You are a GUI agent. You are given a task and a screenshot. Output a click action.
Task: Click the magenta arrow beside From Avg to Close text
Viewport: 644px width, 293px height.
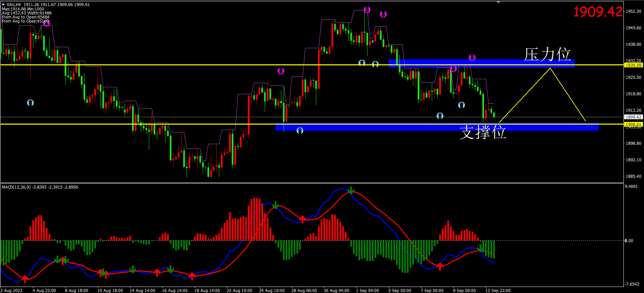coord(46,23)
